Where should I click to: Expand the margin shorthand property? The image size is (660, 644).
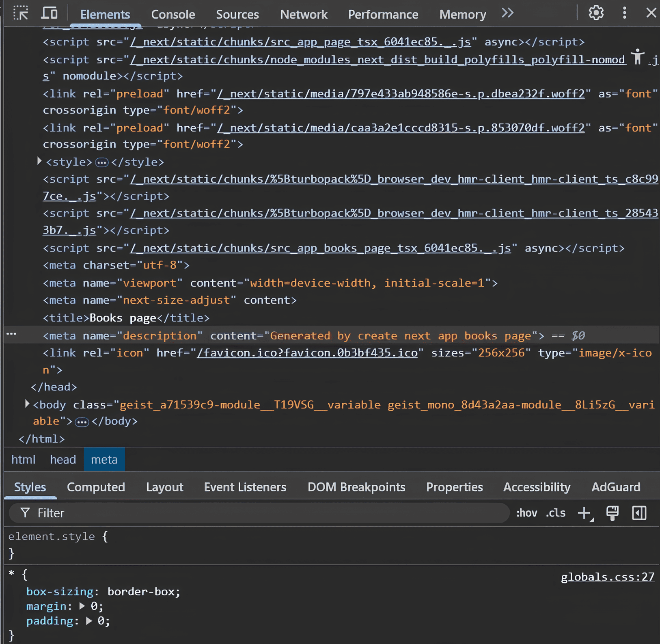pyautogui.click(x=82, y=606)
